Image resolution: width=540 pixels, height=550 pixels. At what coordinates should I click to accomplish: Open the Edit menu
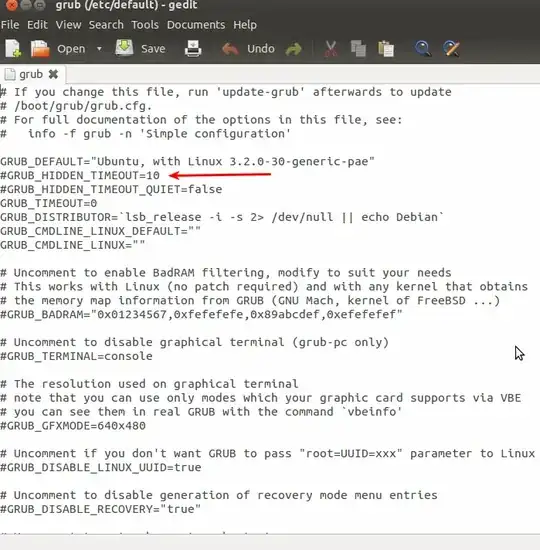[37, 25]
